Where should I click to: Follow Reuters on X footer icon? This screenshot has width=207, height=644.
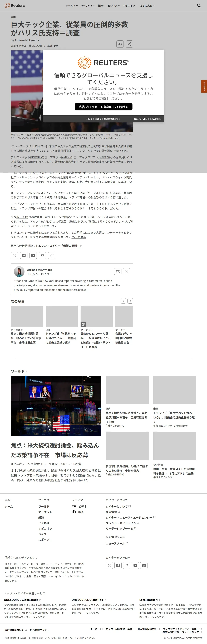point(109,565)
